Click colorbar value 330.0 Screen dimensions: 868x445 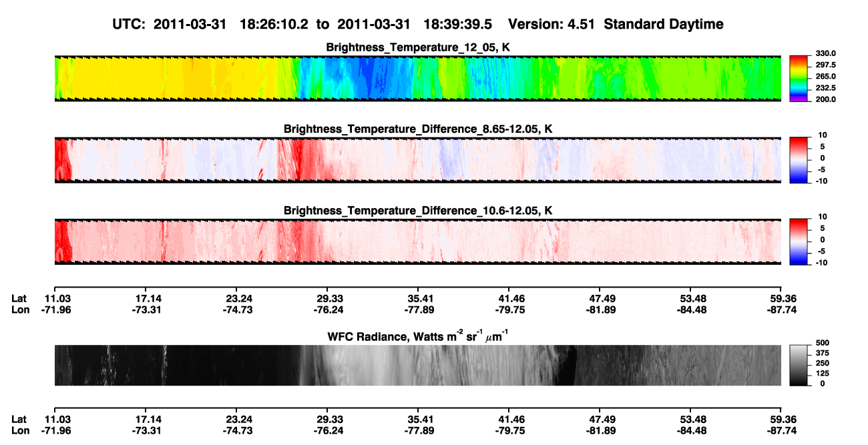click(x=825, y=53)
